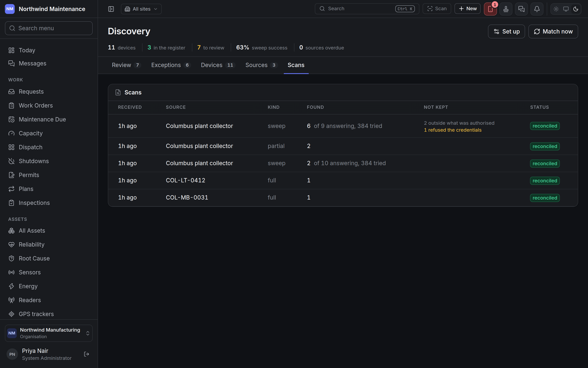Click the Set up button
The image size is (588, 368).
click(506, 31)
